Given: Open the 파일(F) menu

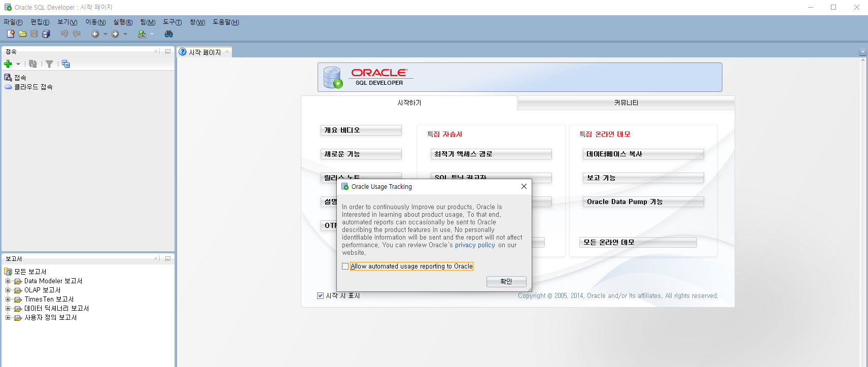Looking at the screenshot, I should 13,22.
